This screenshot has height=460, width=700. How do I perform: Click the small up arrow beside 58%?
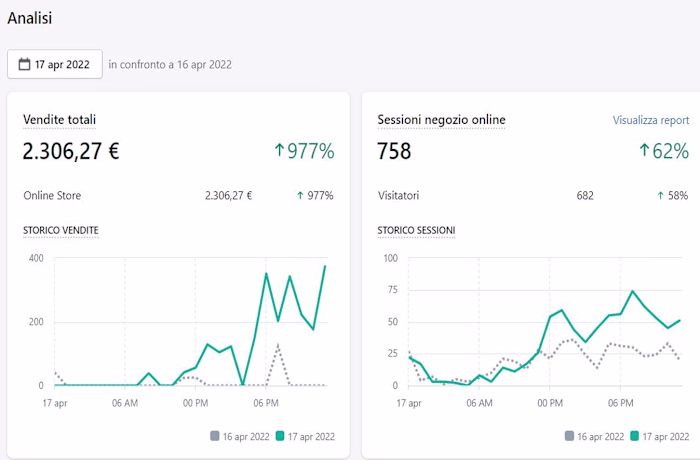(x=660, y=196)
